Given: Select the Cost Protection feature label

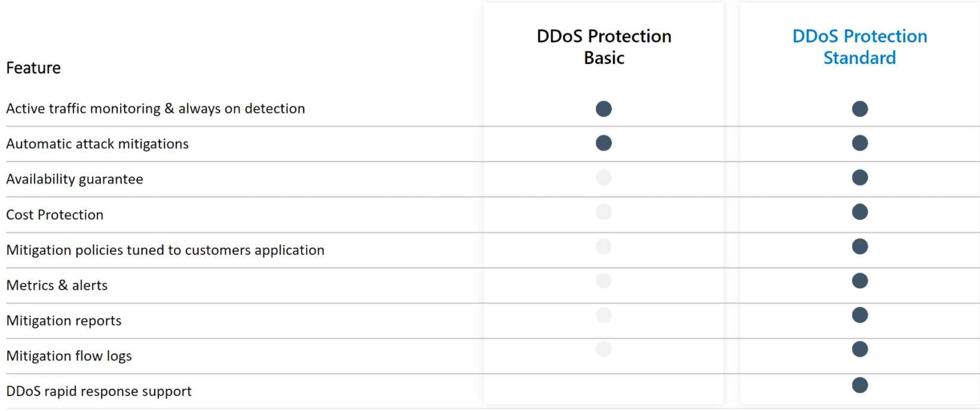Looking at the screenshot, I should tap(54, 215).
